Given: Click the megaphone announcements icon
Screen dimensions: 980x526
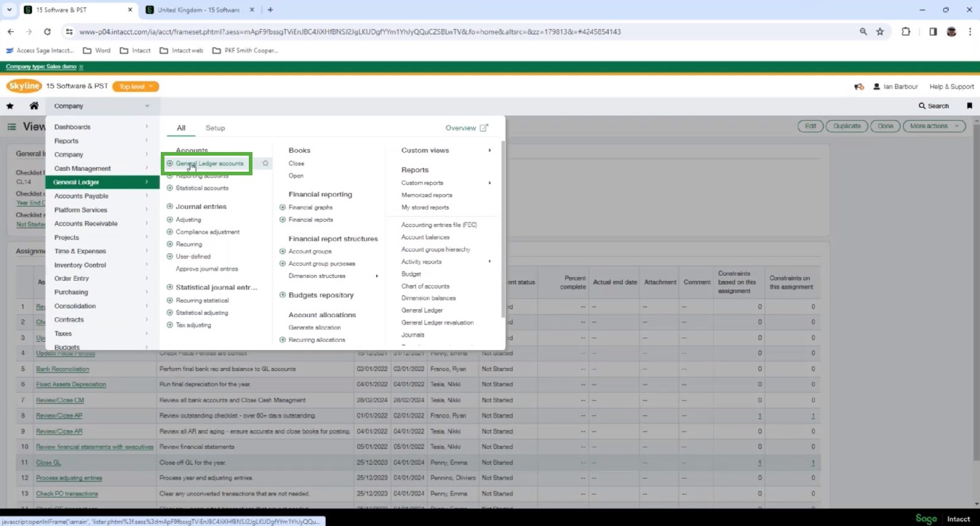Looking at the screenshot, I should coord(858,86).
